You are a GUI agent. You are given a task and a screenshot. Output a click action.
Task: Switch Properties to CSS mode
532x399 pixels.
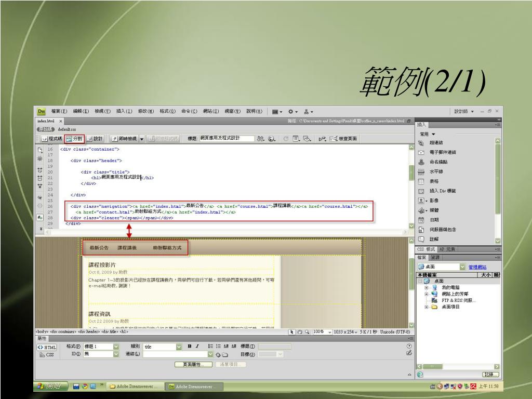47,355
